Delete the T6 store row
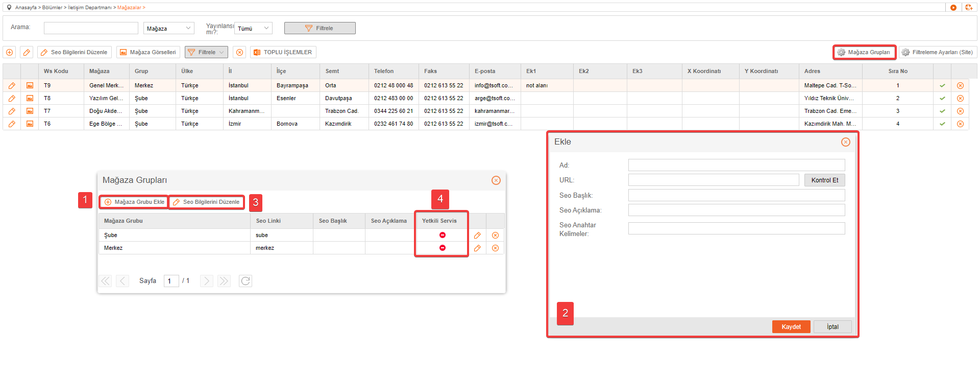 tap(960, 124)
